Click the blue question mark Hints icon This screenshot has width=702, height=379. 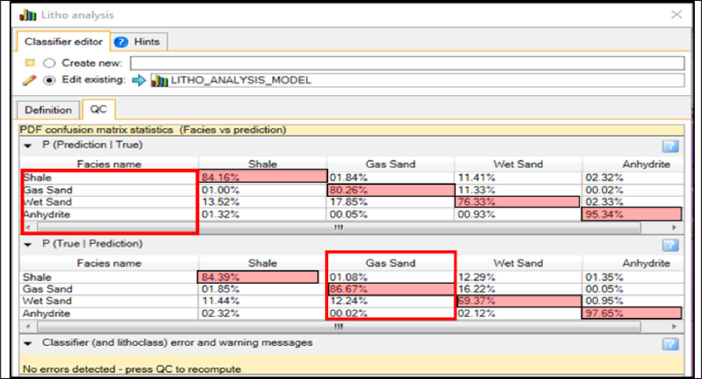(121, 42)
